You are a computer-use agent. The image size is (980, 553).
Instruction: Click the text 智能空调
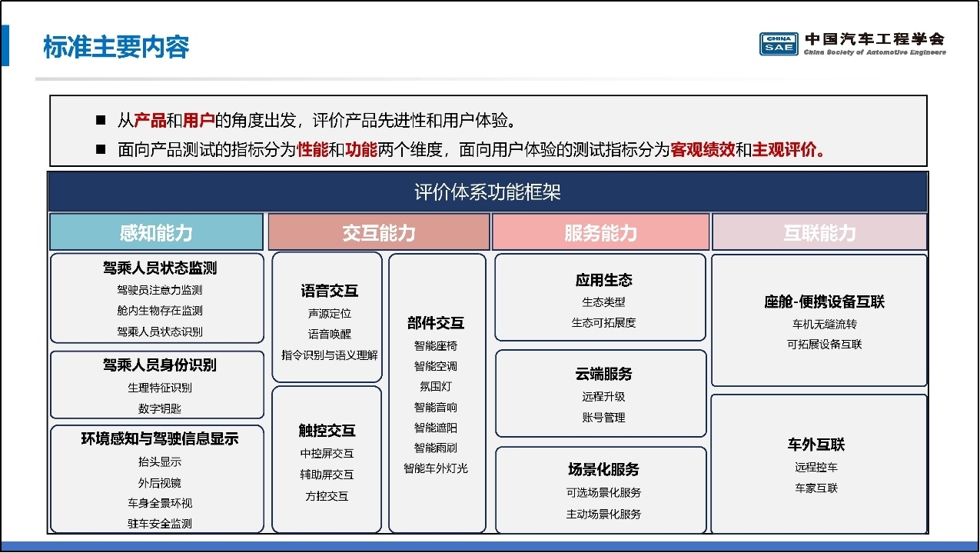[436, 366]
